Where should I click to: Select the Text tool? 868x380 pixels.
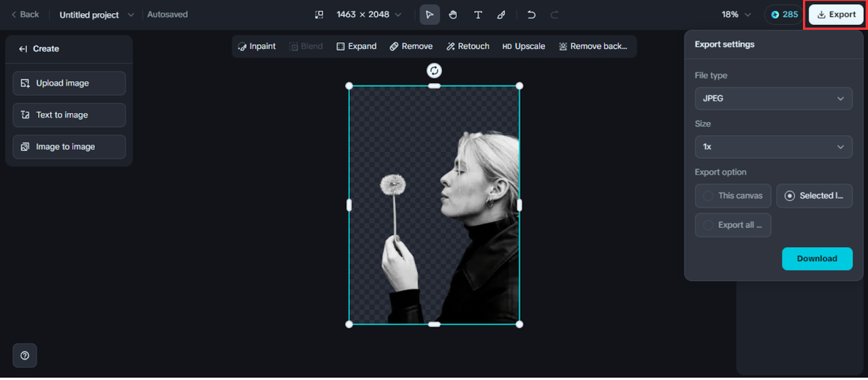(x=478, y=14)
